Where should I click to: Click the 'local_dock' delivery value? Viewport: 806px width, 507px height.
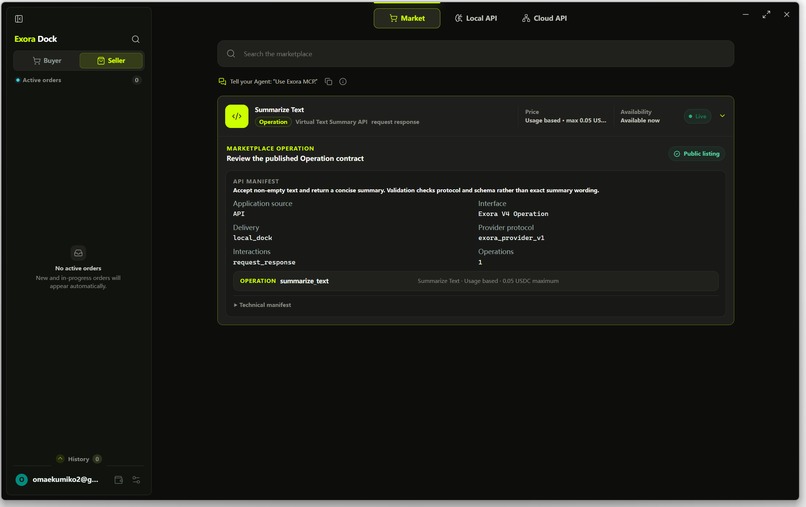tap(252, 238)
